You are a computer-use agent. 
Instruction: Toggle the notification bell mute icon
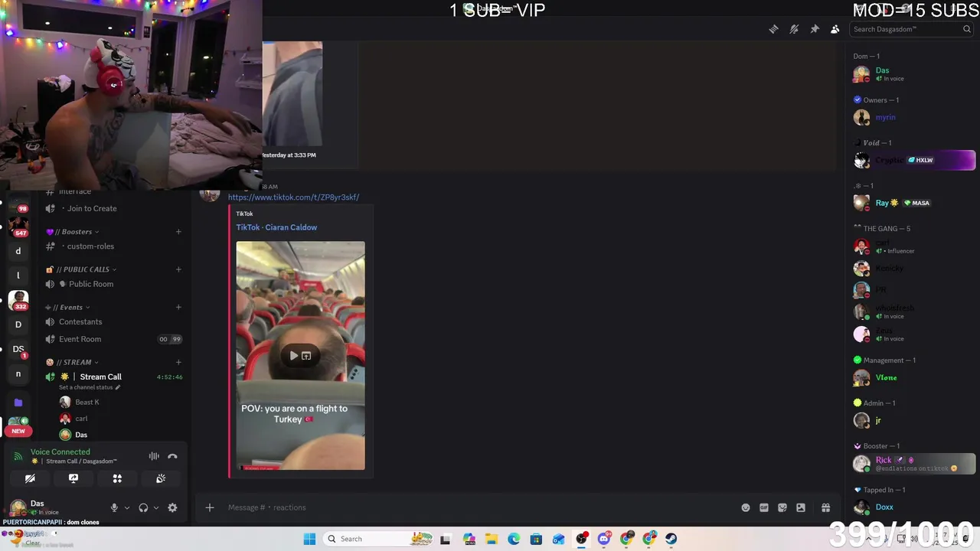(x=794, y=29)
